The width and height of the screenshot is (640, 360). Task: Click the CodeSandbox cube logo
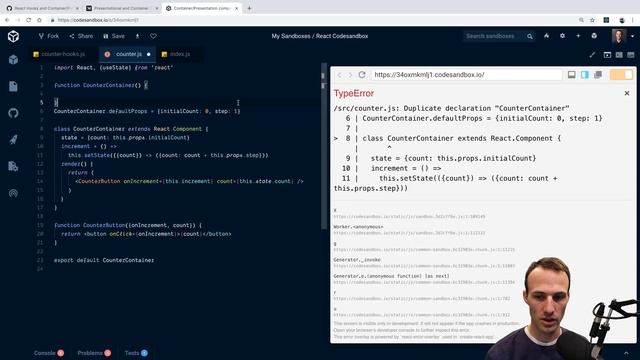[x=13, y=36]
